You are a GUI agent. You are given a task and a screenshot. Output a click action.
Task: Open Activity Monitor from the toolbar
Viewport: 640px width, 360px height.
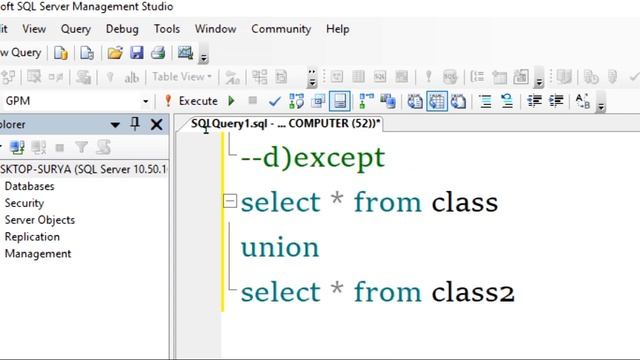coord(185,53)
